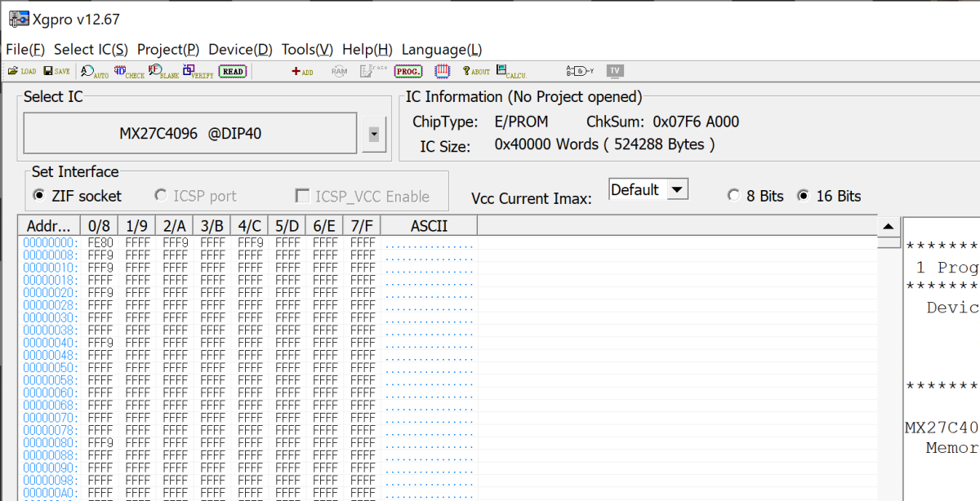Click address 00000080 row label
Screen dimensions: 980x501
click(x=51, y=443)
